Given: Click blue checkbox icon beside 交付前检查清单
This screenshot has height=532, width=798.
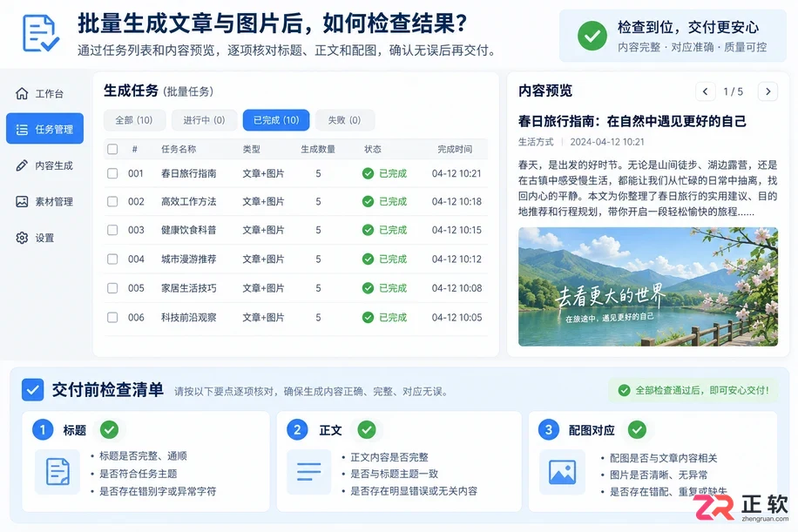Looking at the screenshot, I should (32, 390).
